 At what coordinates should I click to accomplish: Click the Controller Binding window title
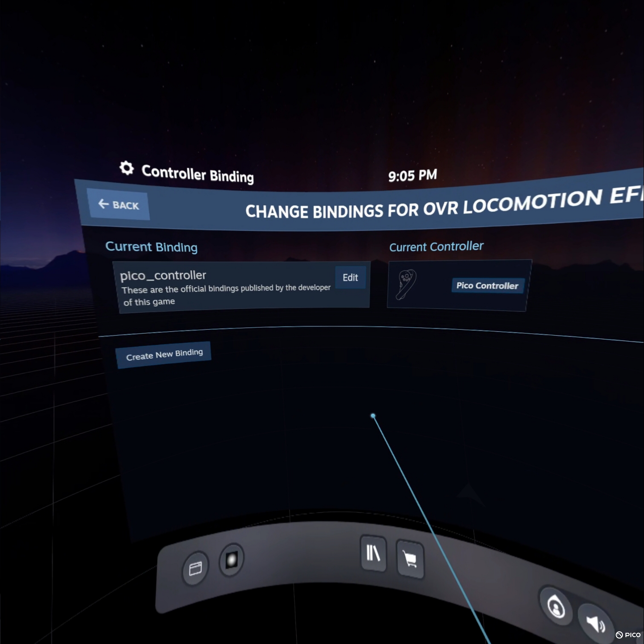(x=197, y=174)
